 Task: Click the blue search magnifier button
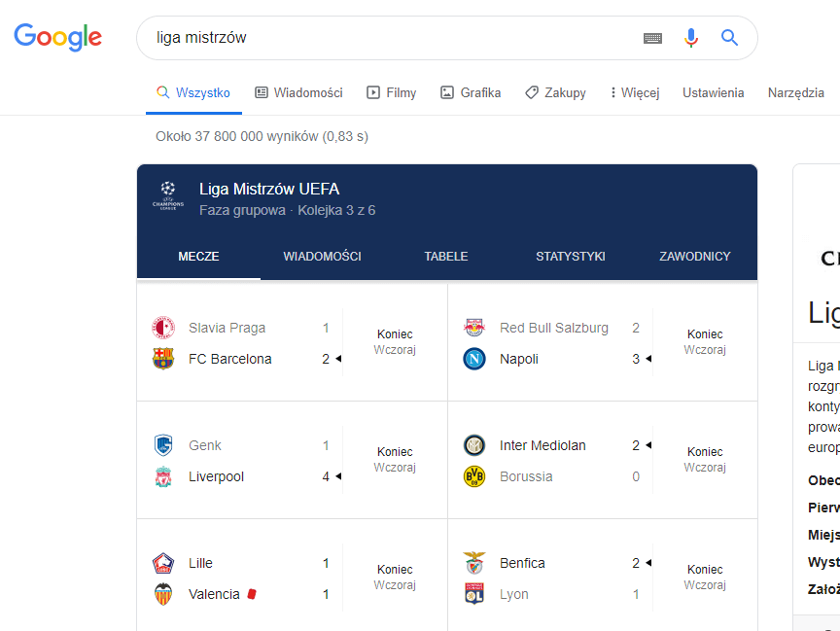pos(729,38)
